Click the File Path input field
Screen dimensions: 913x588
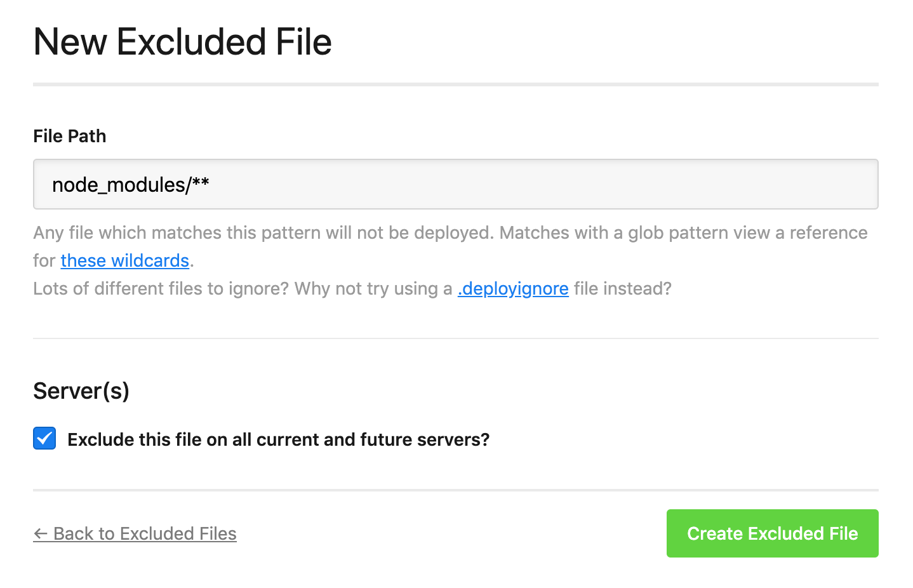tap(455, 184)
